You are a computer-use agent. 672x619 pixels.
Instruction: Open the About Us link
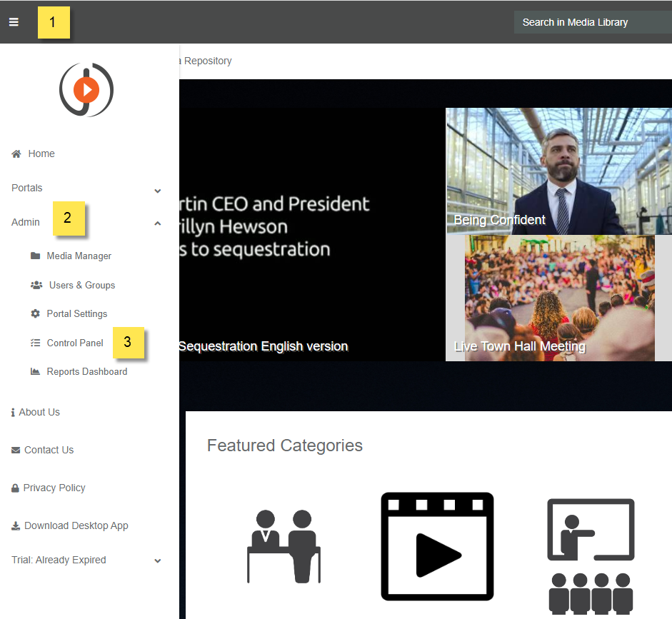click(39, 412)
